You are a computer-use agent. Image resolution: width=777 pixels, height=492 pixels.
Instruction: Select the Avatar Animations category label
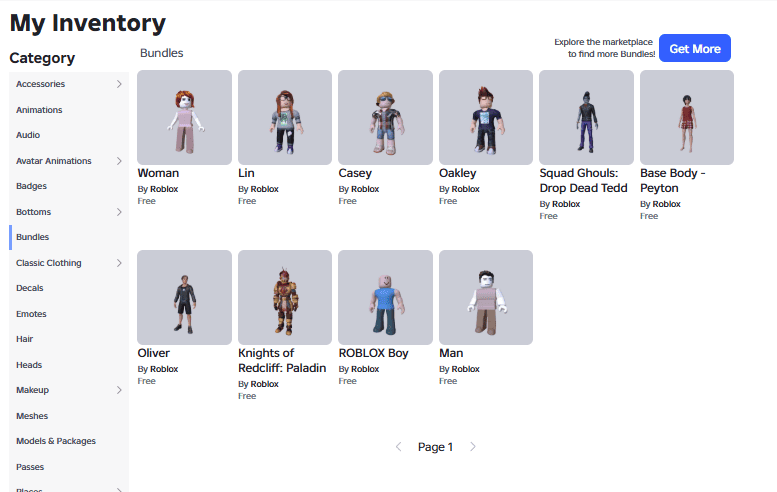pos(54,161)
